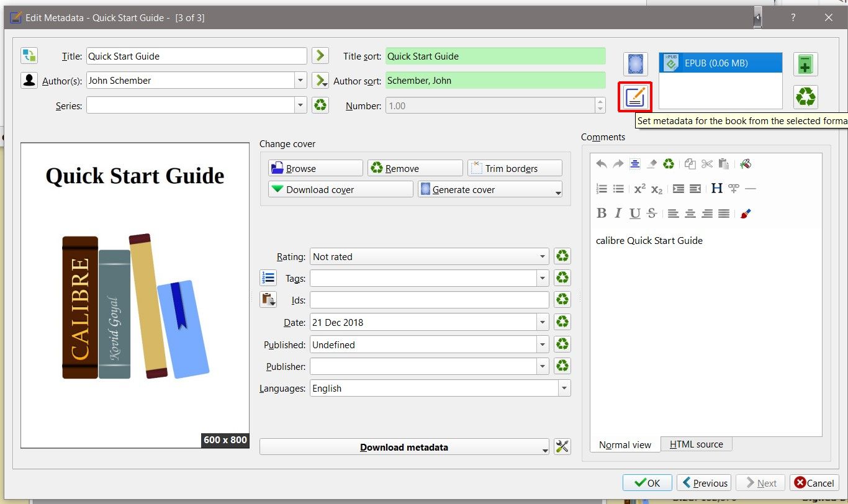Image resolution: width=848 pixels, height=504 pixels.
Task: Remove formatting in comments editor
Action: tap(651, 164)
